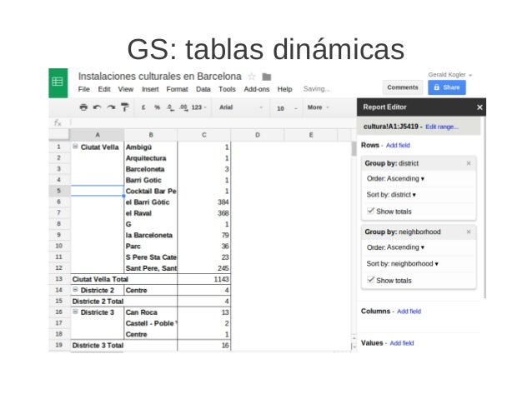
Task: Open the Data menu
Action: click(x=203, y=89)
